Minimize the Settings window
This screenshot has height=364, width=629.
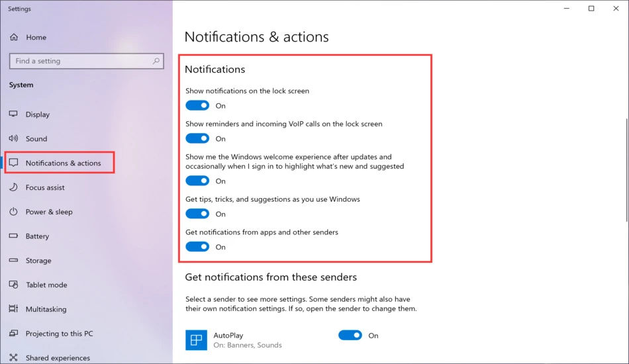(566, 9)
